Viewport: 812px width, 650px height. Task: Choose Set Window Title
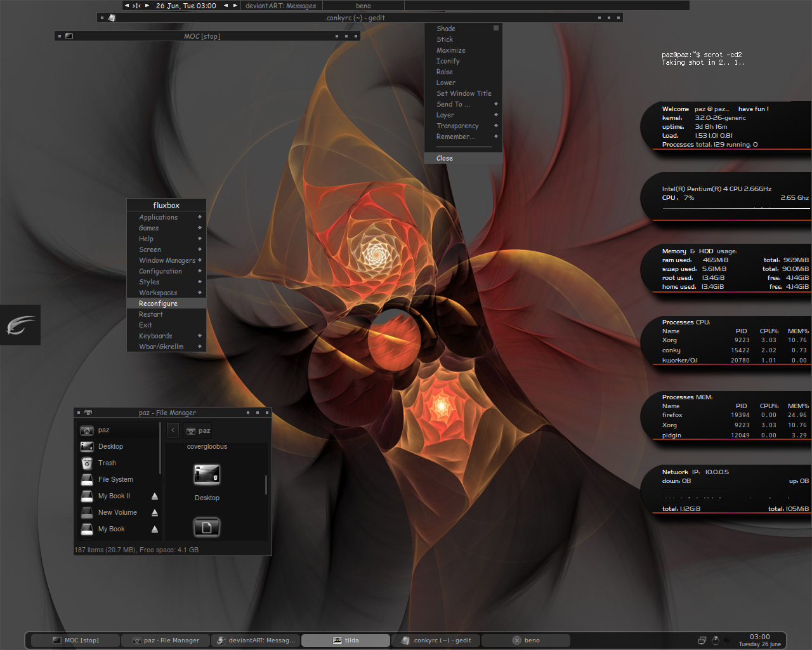point(463,93)
